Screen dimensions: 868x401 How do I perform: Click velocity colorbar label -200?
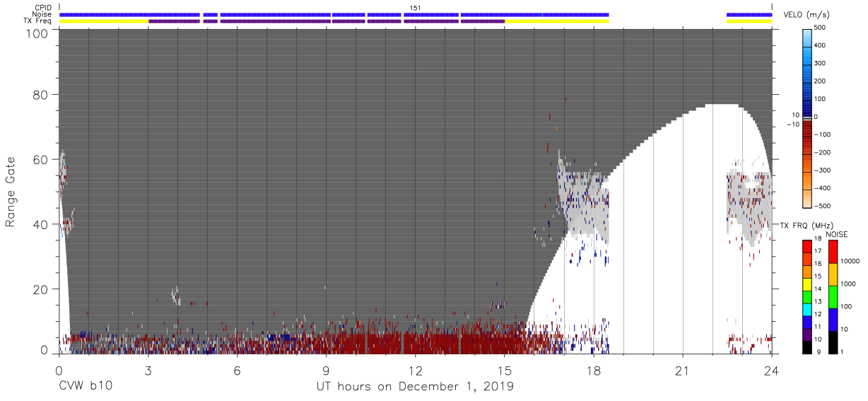click(822, 153)
